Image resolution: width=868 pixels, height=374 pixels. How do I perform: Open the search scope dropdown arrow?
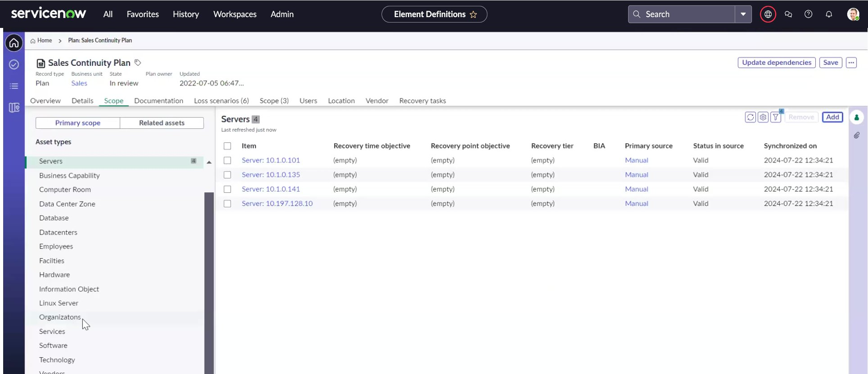743,14
